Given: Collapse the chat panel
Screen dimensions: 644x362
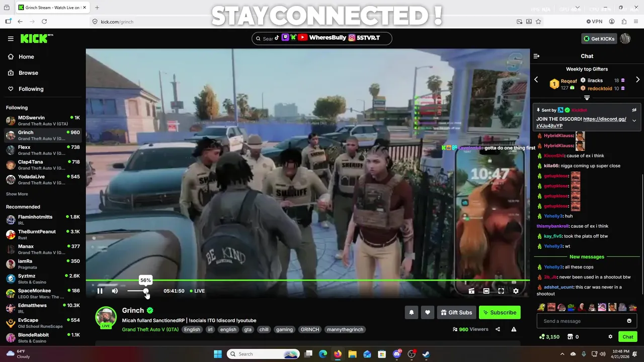Looking at the screenshot, I should pyautogui.click(x=536, y=56).
